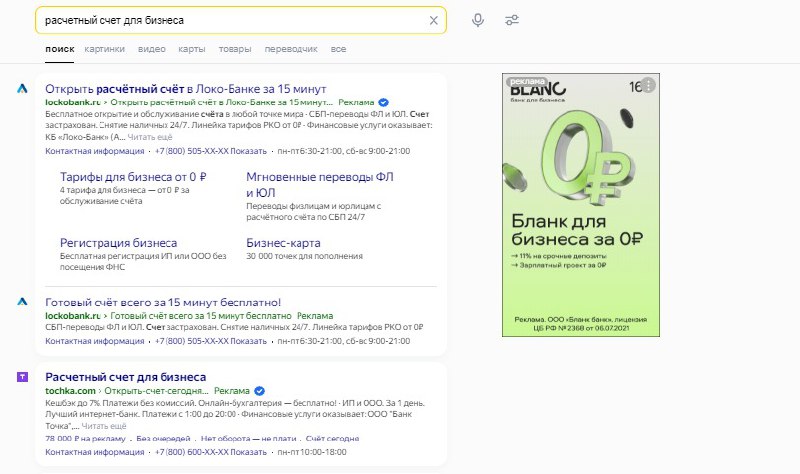Switch to the 'картинки' tab
Screen dimensions: 800x474
[105, 49]
